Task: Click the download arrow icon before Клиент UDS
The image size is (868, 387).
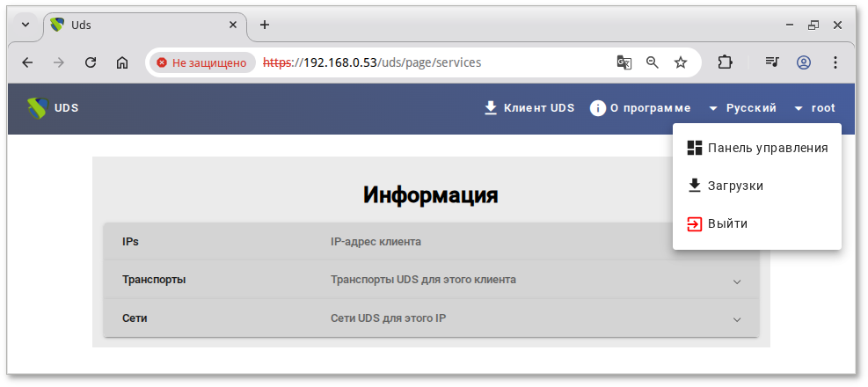Action: point(491,108)
